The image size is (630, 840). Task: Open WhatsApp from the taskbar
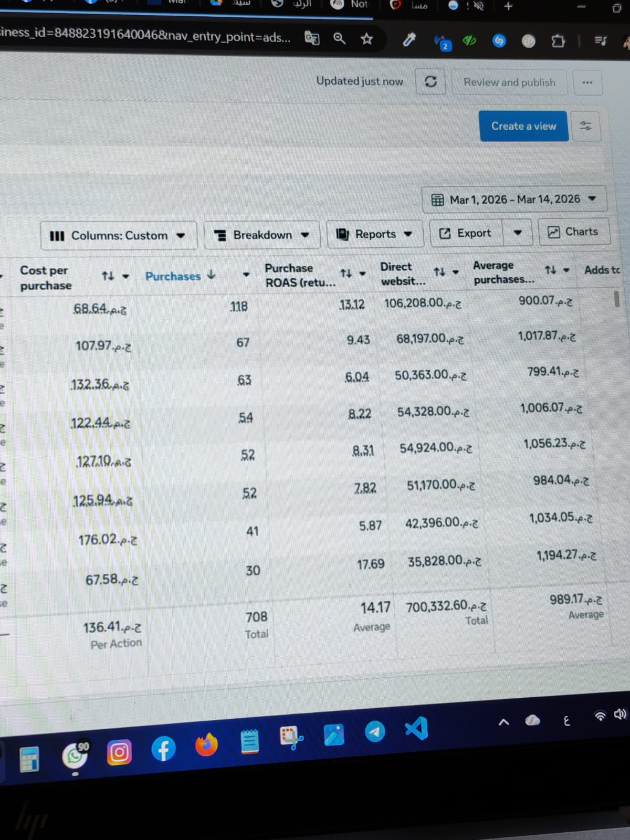[x=75, y=757]
